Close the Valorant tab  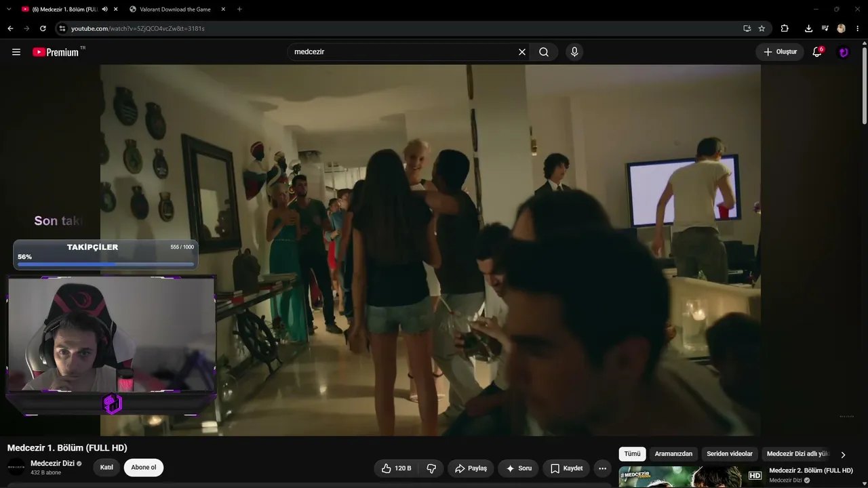pyautogui.click(x=223, y=9)
